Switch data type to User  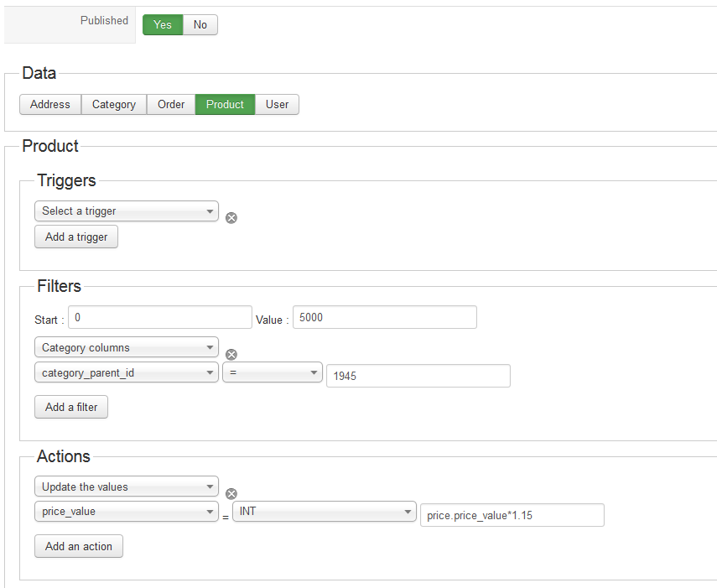click(277, 105)
